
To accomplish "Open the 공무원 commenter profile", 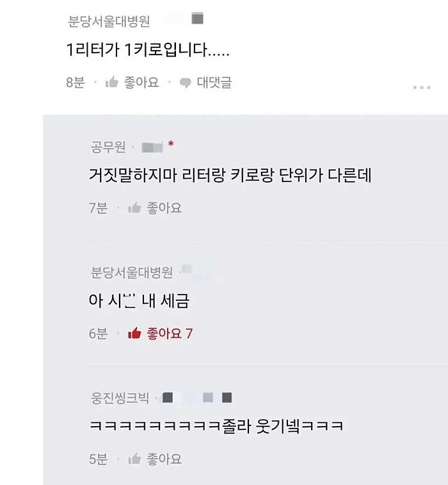I will [108, 147].
